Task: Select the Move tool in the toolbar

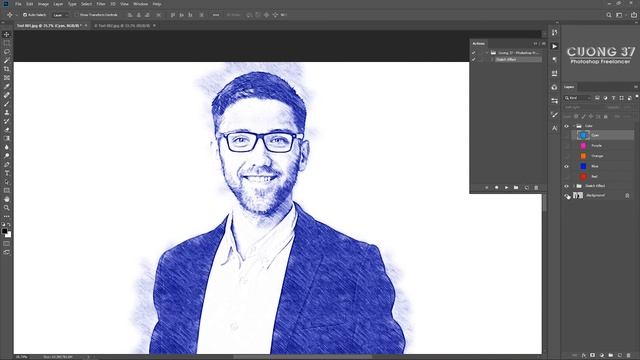Action: click(x=7, y=34)
